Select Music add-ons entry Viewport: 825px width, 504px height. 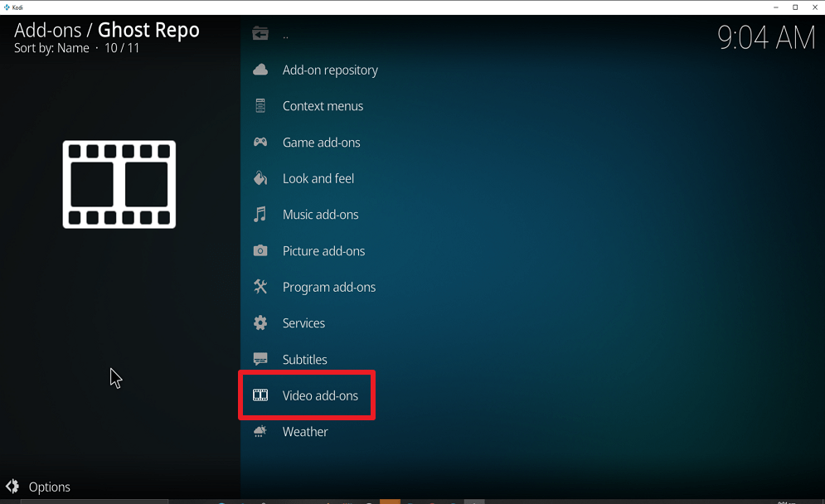coord(320,215)
